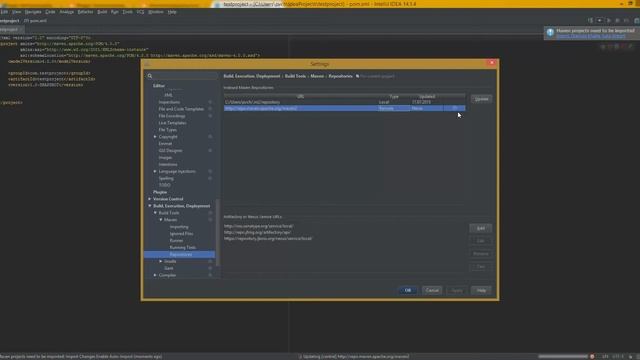Screen dimensions: 640x360
Task: Click the updating progress bar in status bar
Action: coord(563,356)
